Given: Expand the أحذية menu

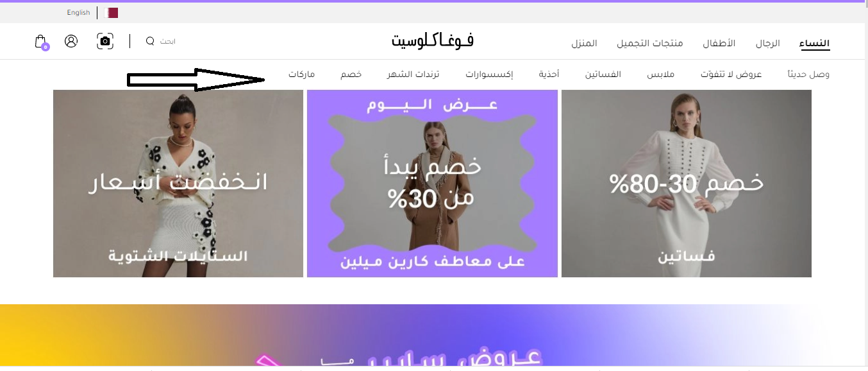Looking at the screenshot, I should tap(549, 74).
